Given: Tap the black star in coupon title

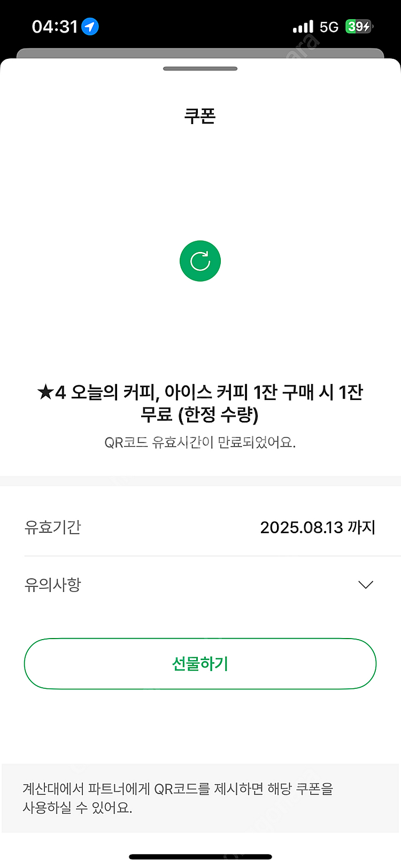Looking at the screenshot, I should [45, 393].
